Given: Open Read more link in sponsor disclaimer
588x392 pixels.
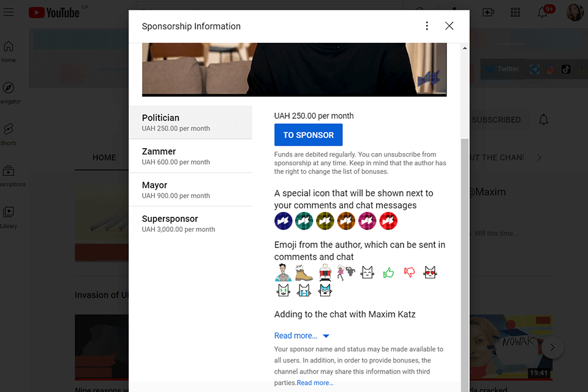Looking at the screenshot, I should click(315, 383).
